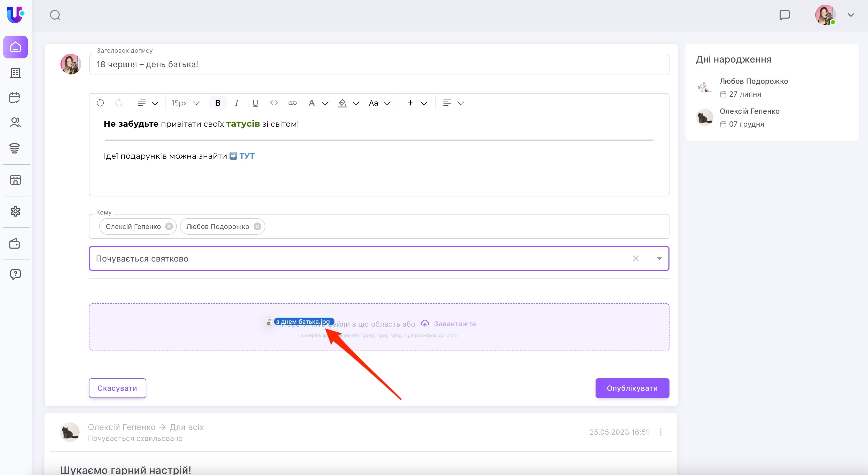868x475 pixels.
Task: Toggle bold formatting button
Action: (218, 103)
